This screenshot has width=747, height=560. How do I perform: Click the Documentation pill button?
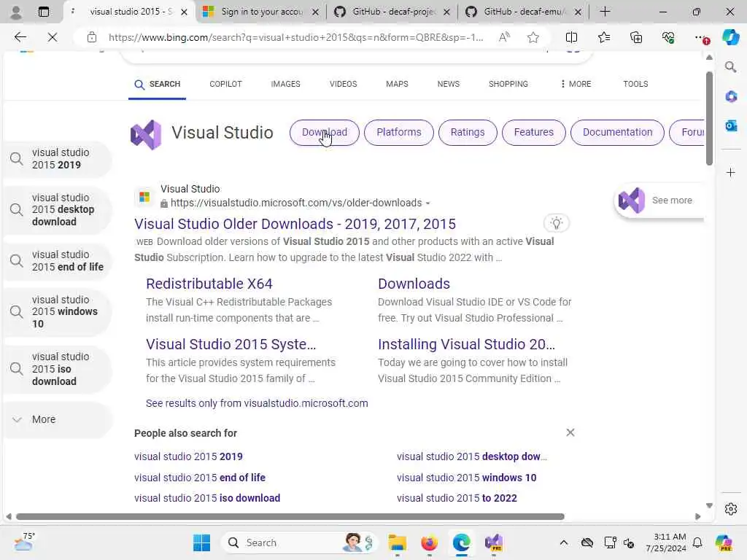(617, 133)
